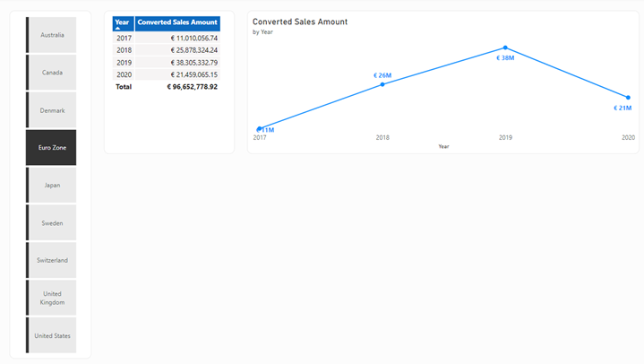The image size is (644, 364).
Task: Click the € 38M data label
Action: [x=505, y=58]
